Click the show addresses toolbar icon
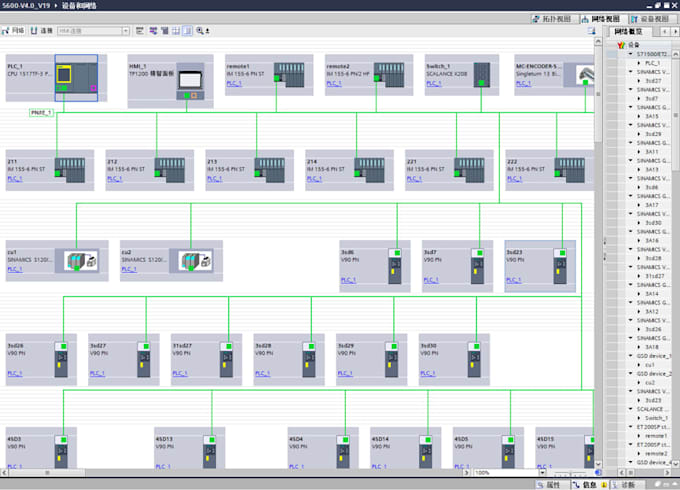The height and width of the screenshot is (490, 680). click(x=140, y=30)
